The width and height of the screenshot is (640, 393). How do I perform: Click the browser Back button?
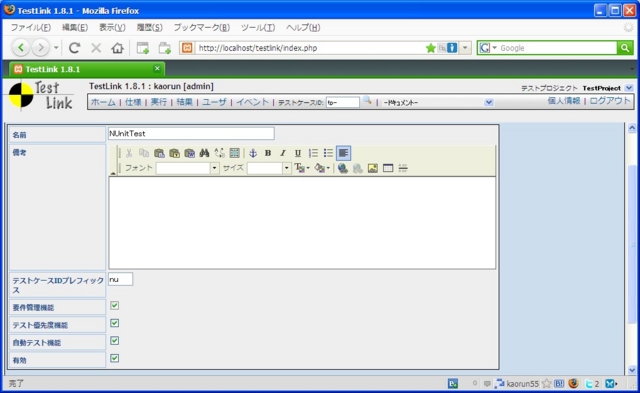21,48
